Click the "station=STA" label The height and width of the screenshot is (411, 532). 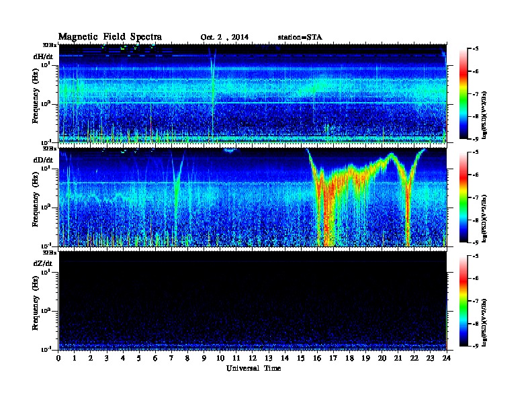(x=300, y=37)
